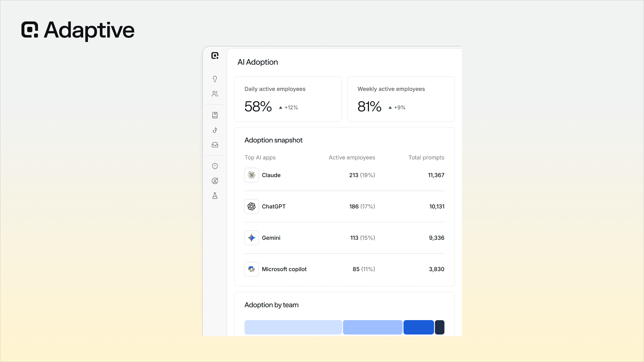
Task: Open the people icon in sidebar
Action: coord(215,94)
